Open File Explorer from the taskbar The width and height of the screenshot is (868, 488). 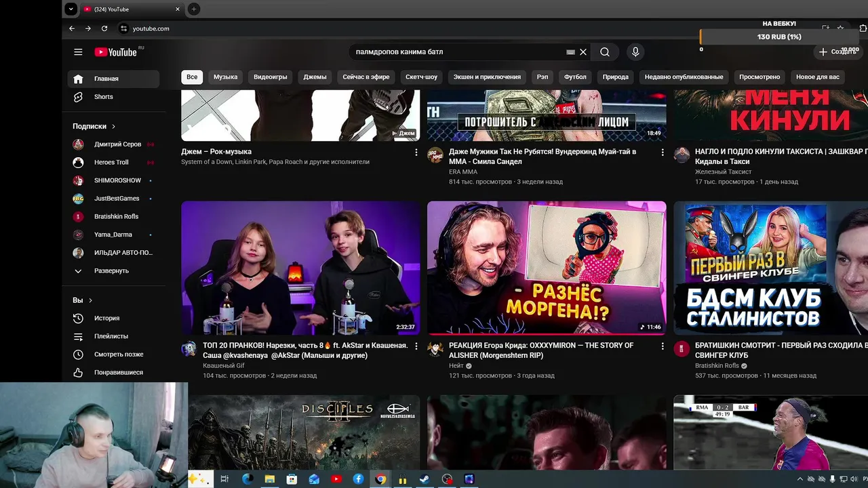click(x=269, y=479)
